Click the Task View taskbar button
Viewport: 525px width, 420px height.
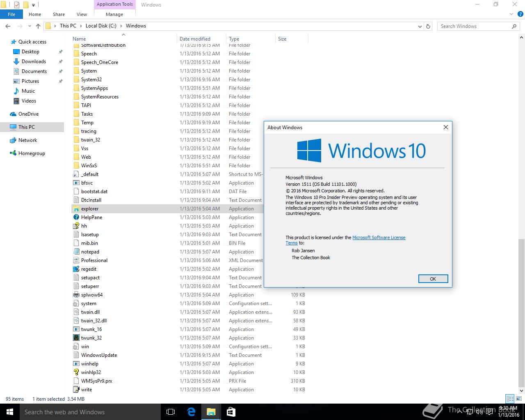[171, 412]
